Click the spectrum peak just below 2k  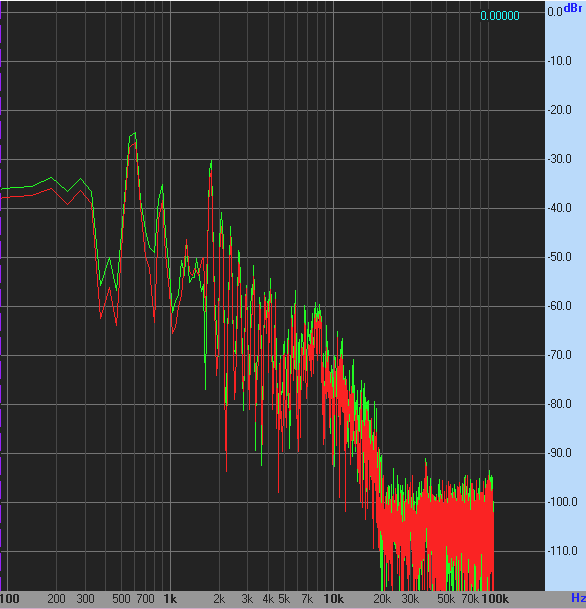click(211, 163)
